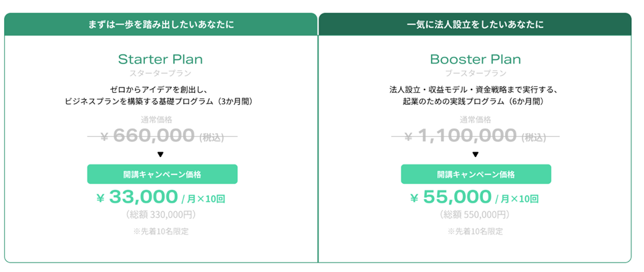Click the 総額 550,000円 total text
Viewport: 644px width, 272px height.
[x=475, y=215]
